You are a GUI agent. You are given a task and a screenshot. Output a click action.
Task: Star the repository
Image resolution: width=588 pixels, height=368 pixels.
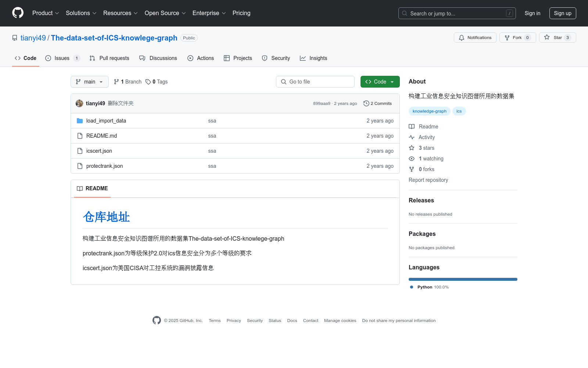(557, 38)
